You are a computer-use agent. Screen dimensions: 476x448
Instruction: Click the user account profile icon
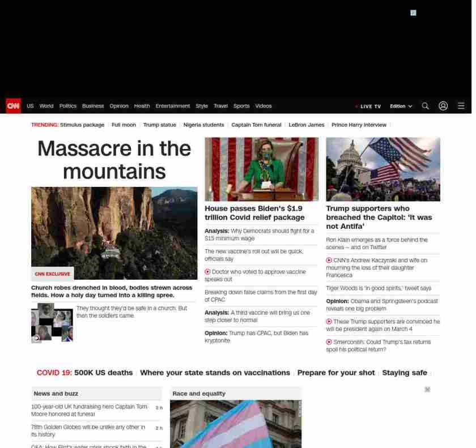(443, 106)
